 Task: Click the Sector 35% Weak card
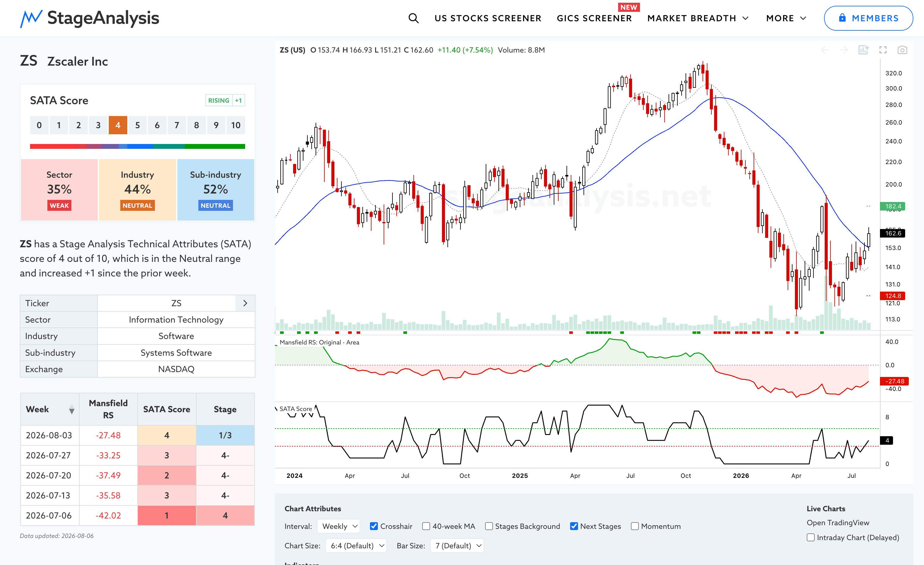point(59,190)
